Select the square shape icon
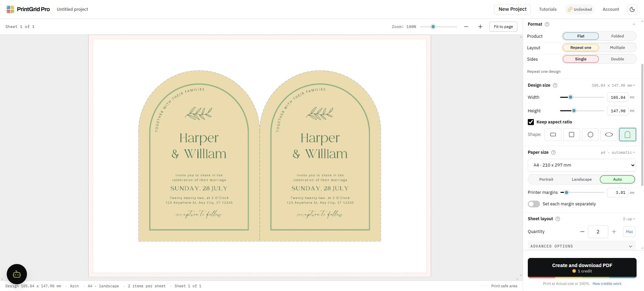644x291 pixels. click(572, 135)
